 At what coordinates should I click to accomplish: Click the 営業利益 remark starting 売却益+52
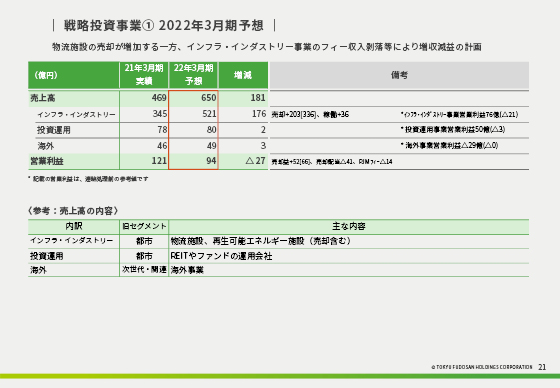[332, 162]
